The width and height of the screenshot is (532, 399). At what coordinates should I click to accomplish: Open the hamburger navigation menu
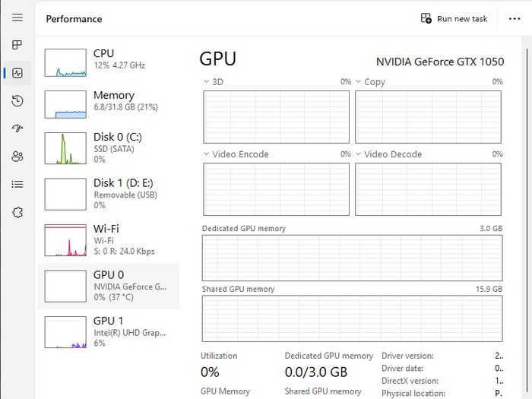(17, 17)
